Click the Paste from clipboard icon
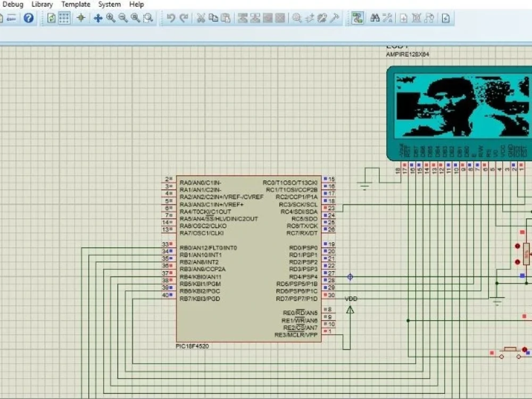The image size is (532, 399). click(226, 18)
